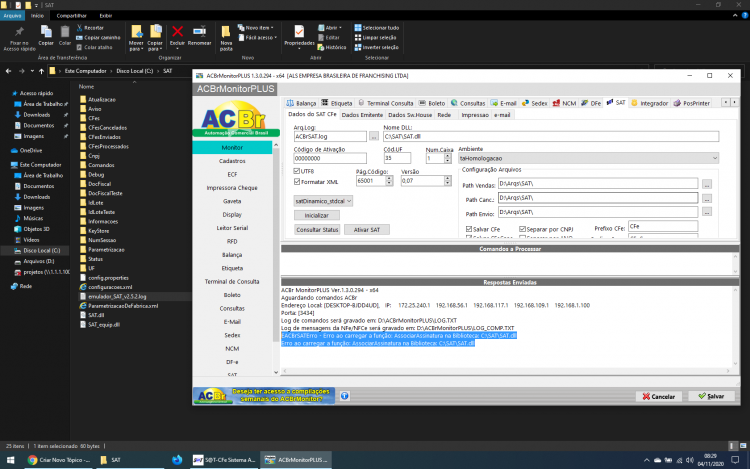The image size is (750, 469).
Task: Click the volume icon in system tray
Action: [x=689, y=460]
